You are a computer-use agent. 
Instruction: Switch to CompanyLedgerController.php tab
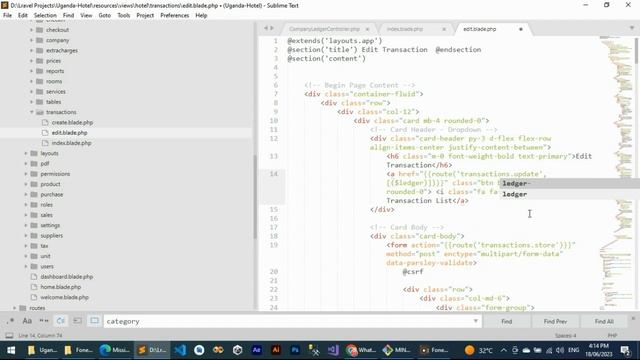point(324,29)
